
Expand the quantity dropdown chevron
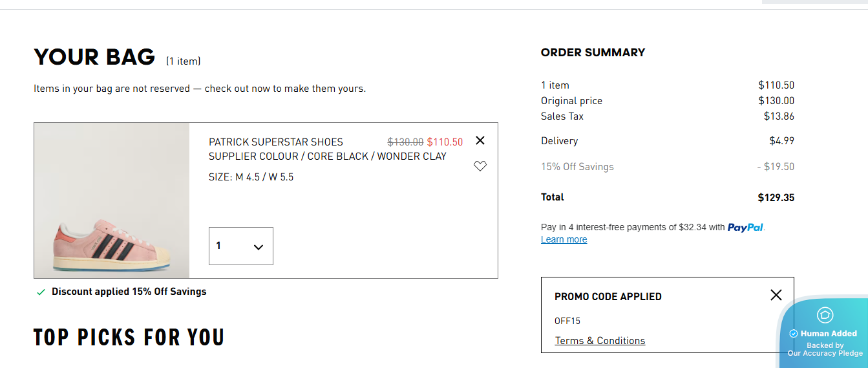259,247
